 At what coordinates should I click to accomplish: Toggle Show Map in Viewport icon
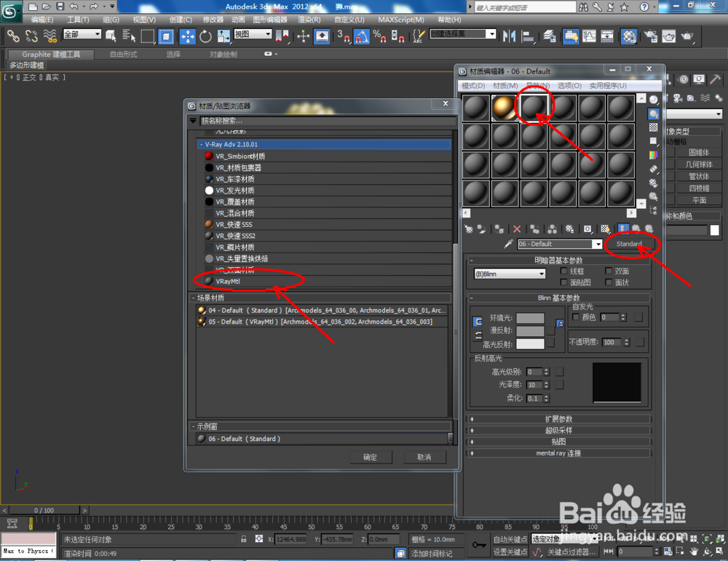605,228
